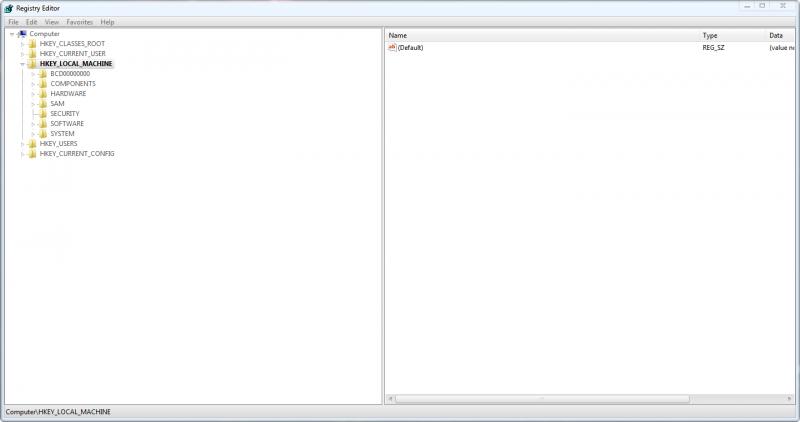Open the Favorites menu
Screen dimensions: 800x422
80,22
